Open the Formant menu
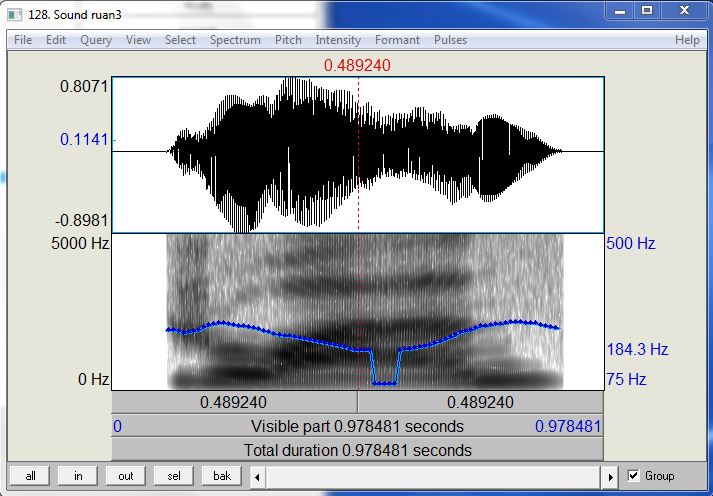The height and width of the screenshot is (496, 713). 397,40
